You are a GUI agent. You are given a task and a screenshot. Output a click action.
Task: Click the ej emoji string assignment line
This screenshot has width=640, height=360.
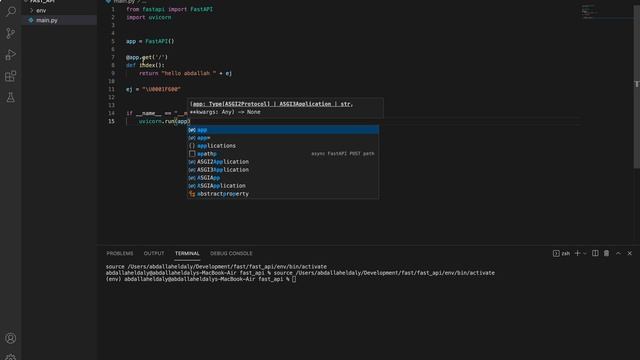[153, 89]
